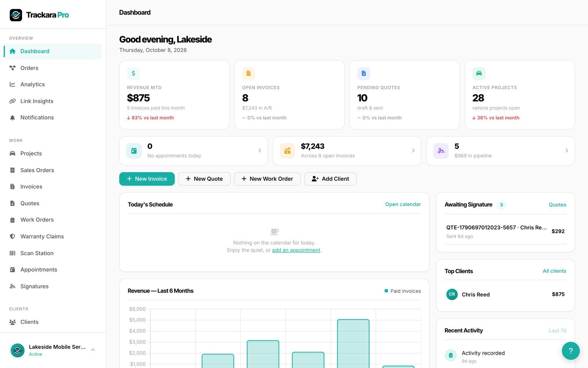Click the Sales Orders receipt icon
This screenshot has height=368, width=588.
pos(12,170)
